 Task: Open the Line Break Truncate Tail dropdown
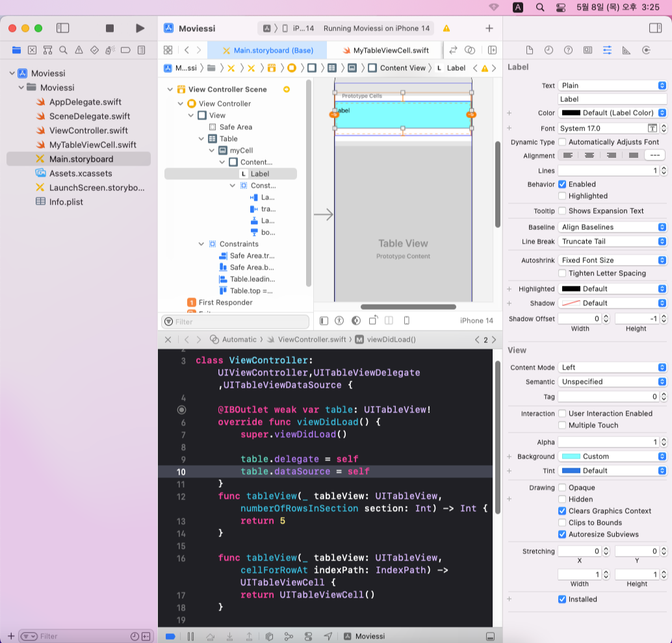tap(612, 241)
